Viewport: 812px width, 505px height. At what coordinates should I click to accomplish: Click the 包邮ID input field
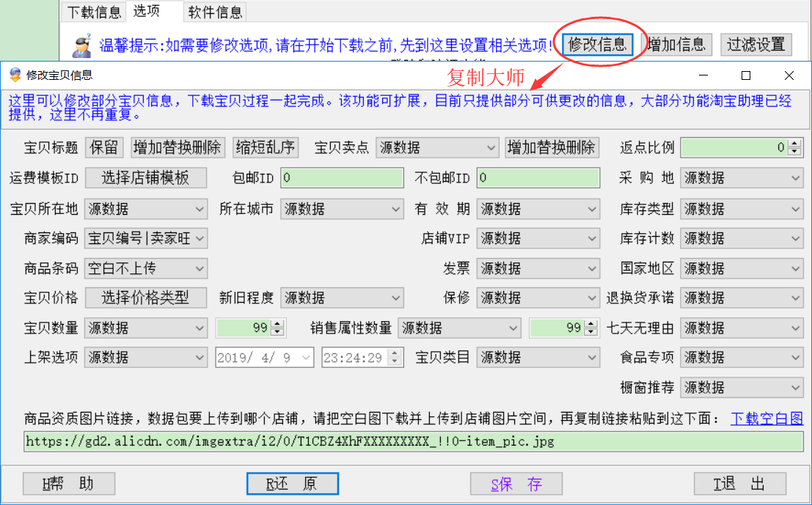pos(342,178)
